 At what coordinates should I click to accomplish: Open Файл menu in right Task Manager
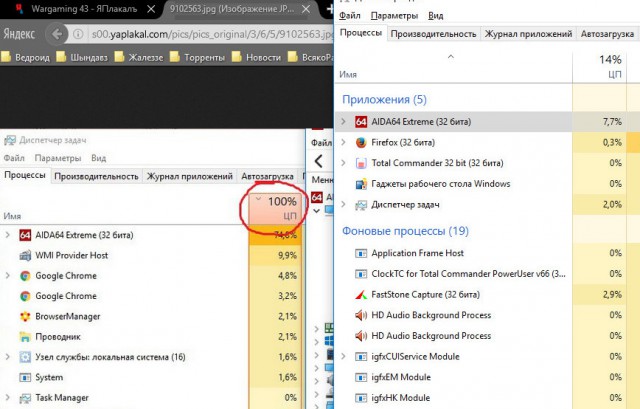click(350, 16)
